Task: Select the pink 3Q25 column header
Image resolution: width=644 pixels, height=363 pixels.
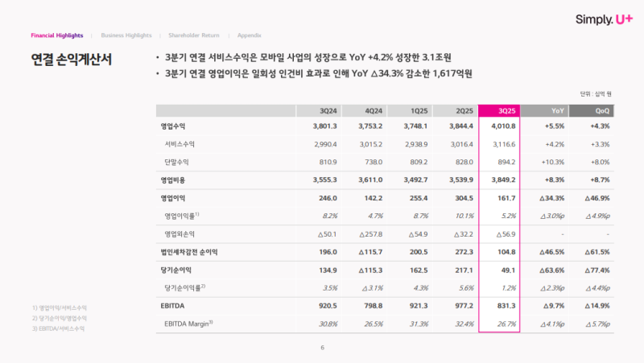Action: 507,110
